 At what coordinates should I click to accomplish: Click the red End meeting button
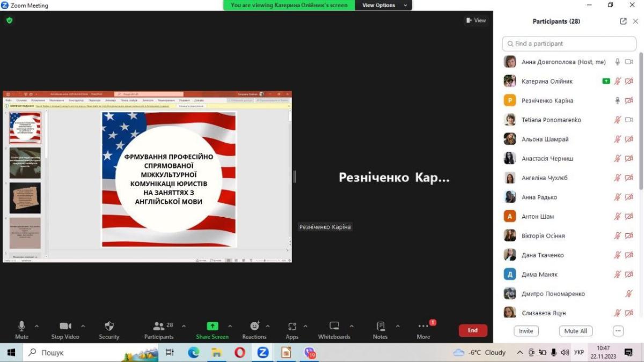point(473,330)
